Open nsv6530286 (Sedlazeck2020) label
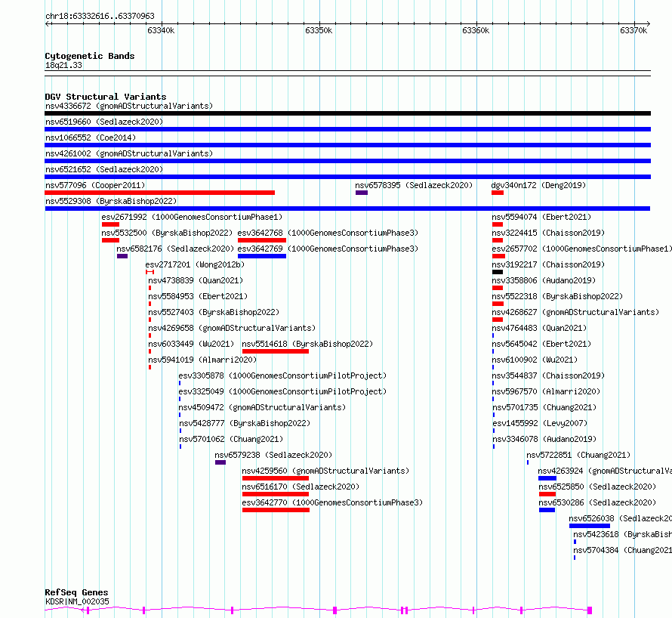This screenshot has height=618, width=672. (x=597, y=502)
